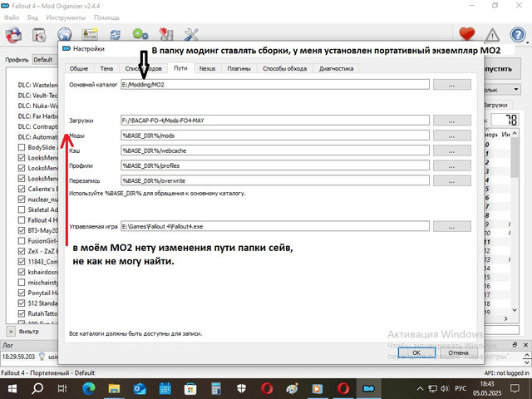Click the Кэш path input field

pyautogui.click(x=275, y=150)
